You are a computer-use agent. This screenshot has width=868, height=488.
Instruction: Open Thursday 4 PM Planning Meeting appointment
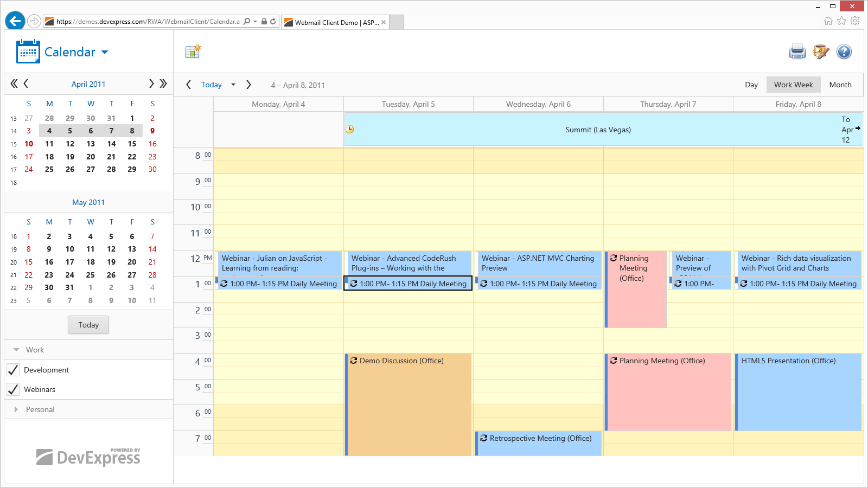668,392
